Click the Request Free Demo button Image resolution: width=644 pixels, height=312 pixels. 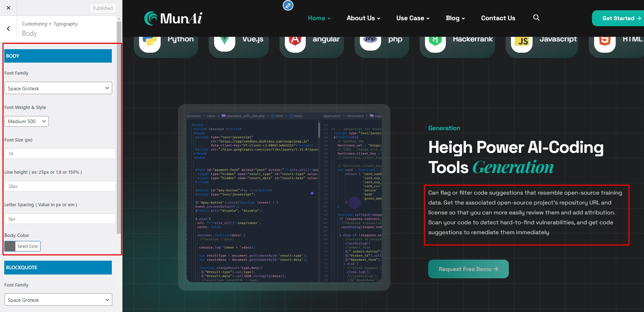pyautogui.click(x=468, y=269)
